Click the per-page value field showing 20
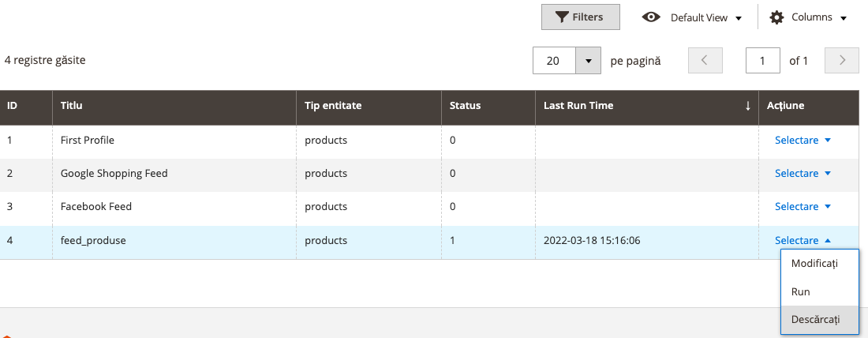The image size is (868, 338). [554, 60]
